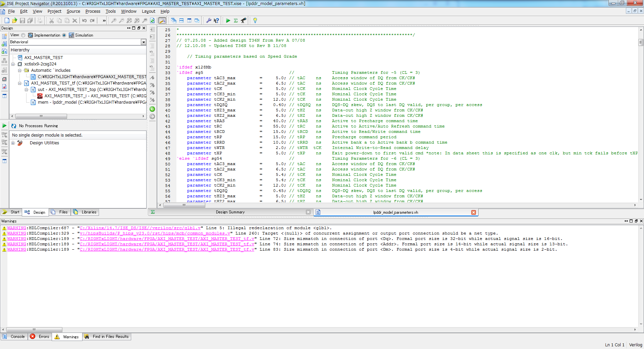The image size is (644, 349).
Task: Click the first WARNING link for HDLCompiler:687
Action: pyautogui.click(x=17, y=228)
